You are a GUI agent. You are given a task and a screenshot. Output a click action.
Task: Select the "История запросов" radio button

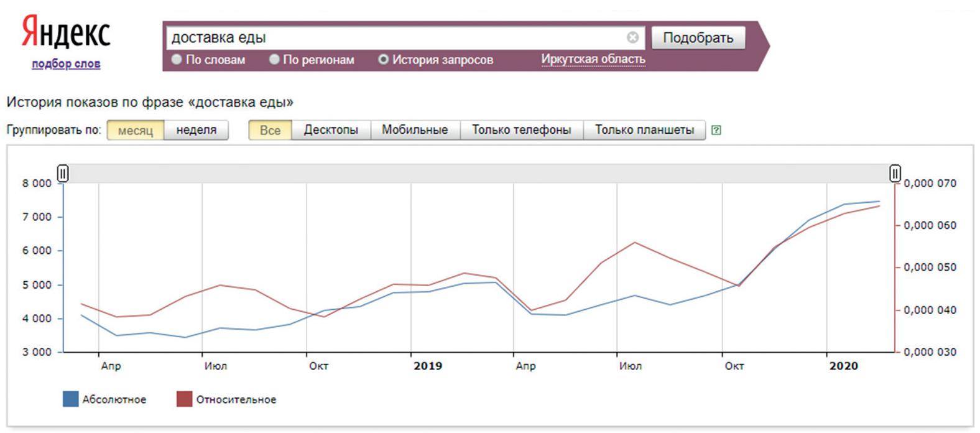384,60
